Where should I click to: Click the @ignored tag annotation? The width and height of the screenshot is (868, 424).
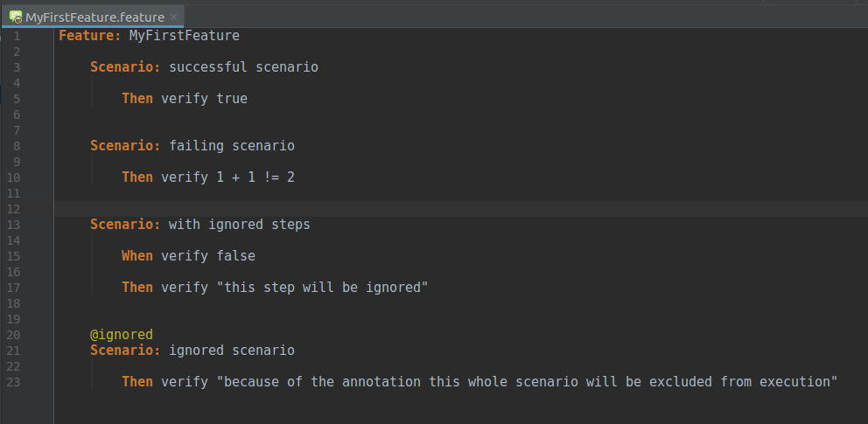click(122, 335)
